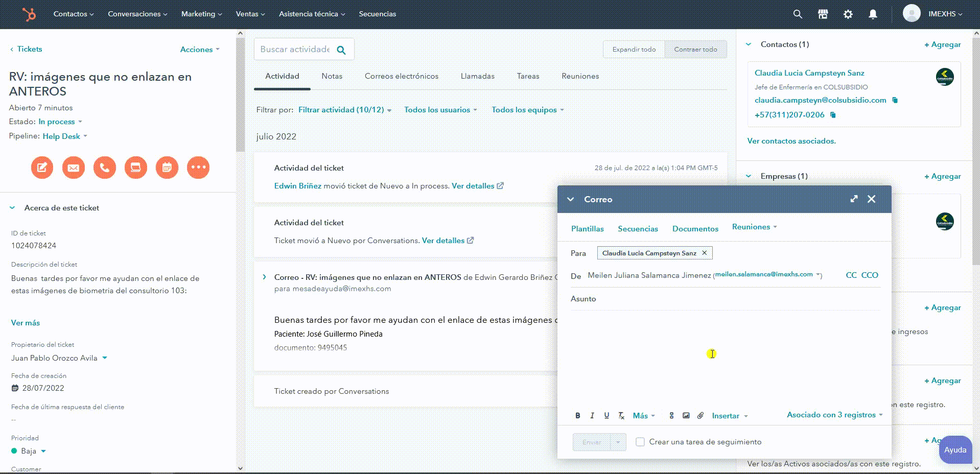Toggle bold formatting in email editor

[x=577, y=416]
